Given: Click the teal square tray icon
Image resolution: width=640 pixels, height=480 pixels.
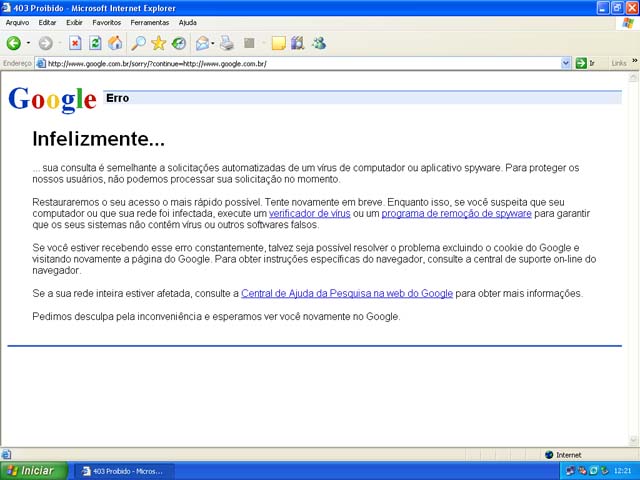Looking at the screenshot, I should pos(593,471).
